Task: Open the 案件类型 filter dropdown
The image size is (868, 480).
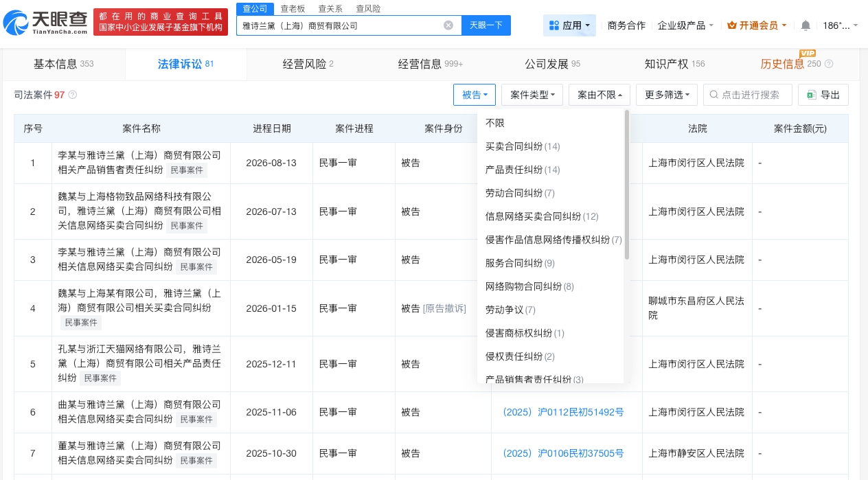Action: (x=532, y=95)
